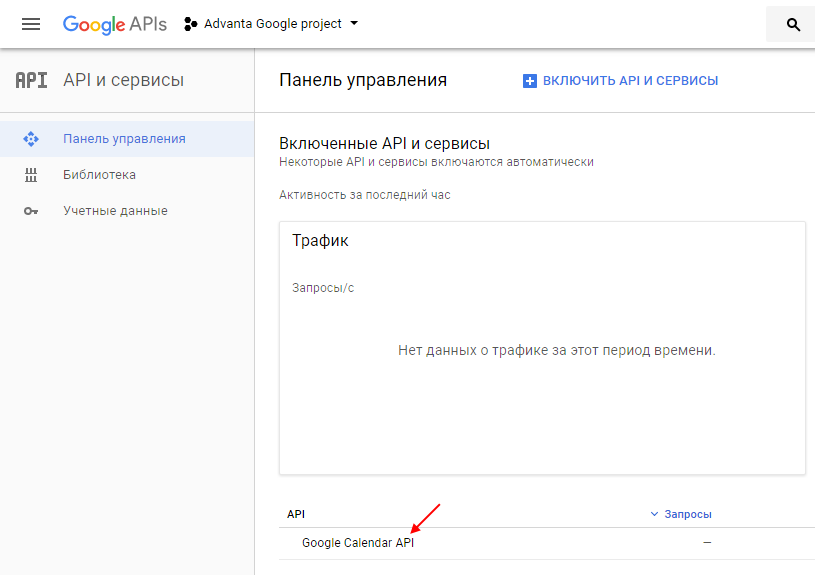Open the Advanta Google project name selector
The image size is (815, 575).
tap(272, 24)
